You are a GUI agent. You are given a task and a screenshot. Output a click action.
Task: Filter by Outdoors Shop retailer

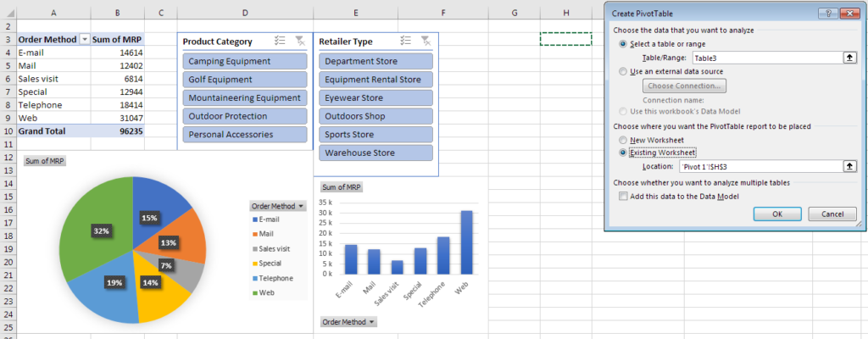[376, 116]
